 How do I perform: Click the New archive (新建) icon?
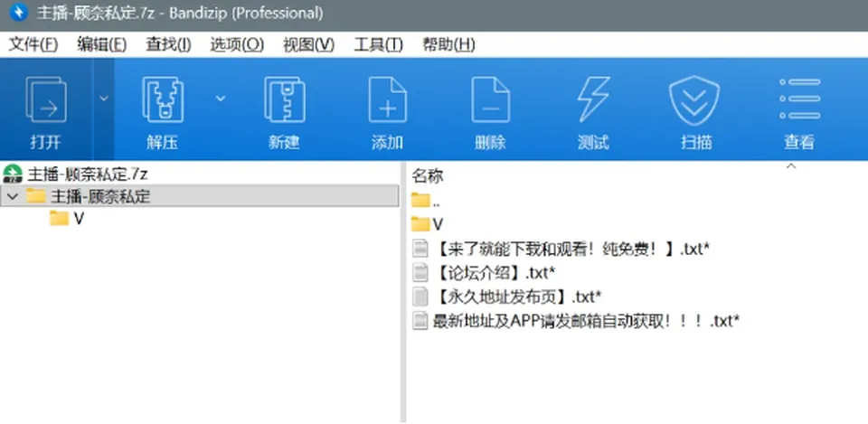[284, 99]
